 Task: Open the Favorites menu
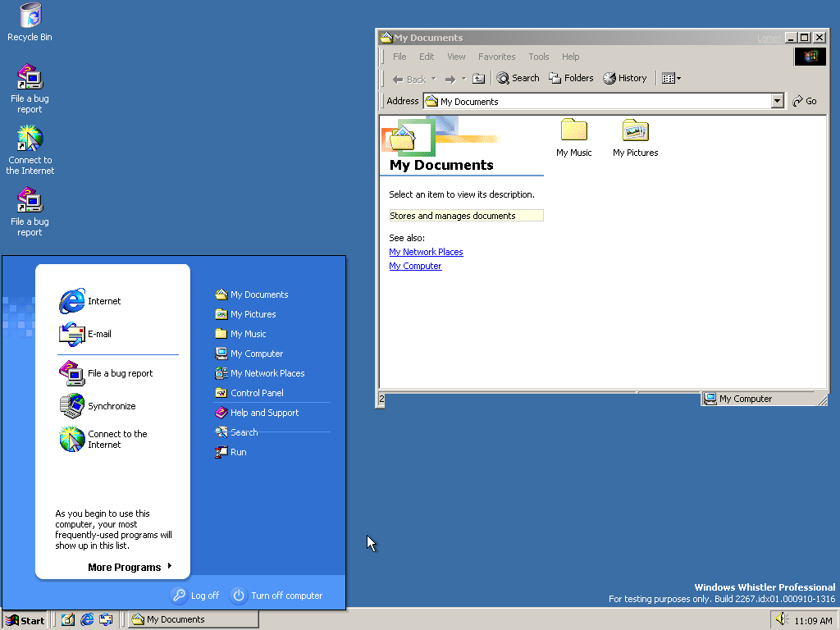496,57
